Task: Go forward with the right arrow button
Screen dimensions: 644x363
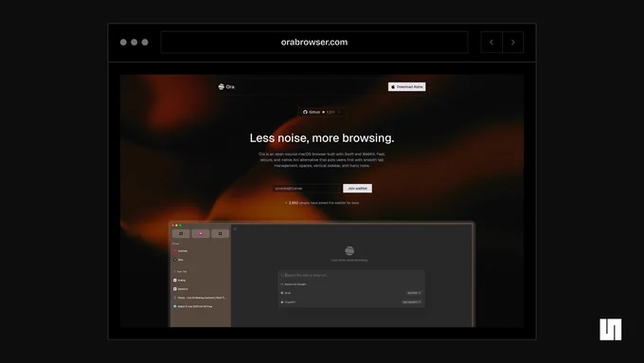Action: (513, 42)
